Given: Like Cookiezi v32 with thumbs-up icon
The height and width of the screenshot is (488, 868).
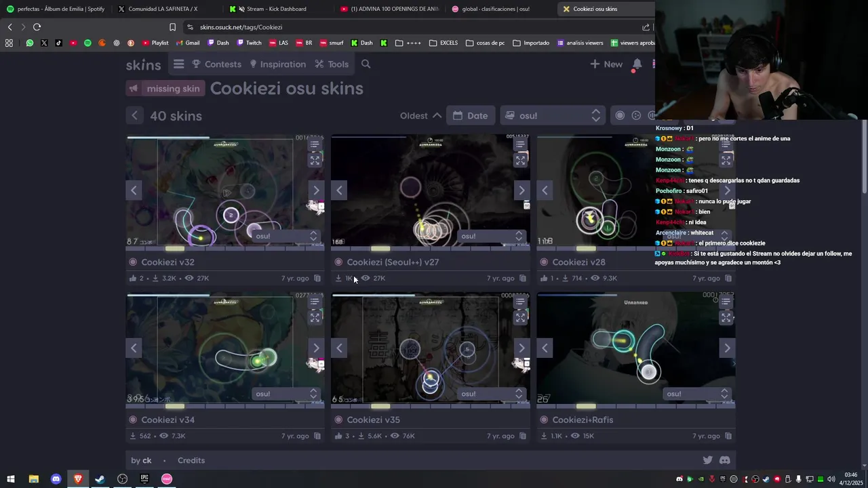Looking at the screenshot, I should (x=133, y=278).
